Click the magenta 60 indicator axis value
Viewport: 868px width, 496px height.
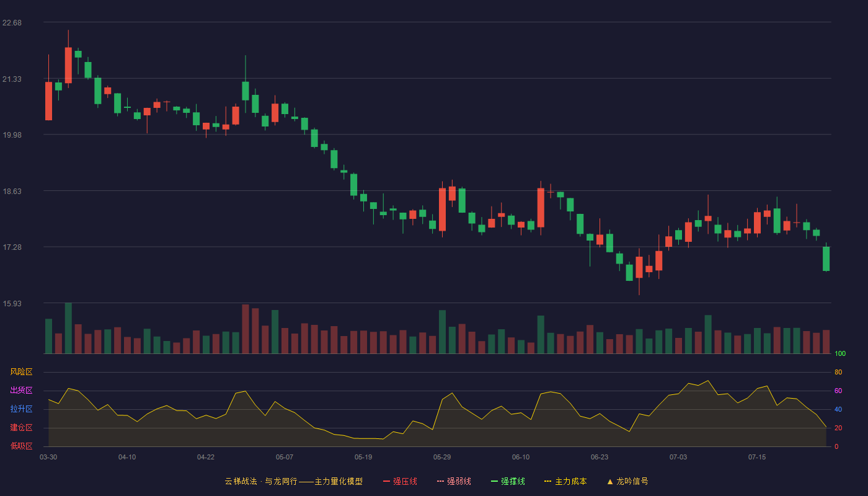click(838, 391)
